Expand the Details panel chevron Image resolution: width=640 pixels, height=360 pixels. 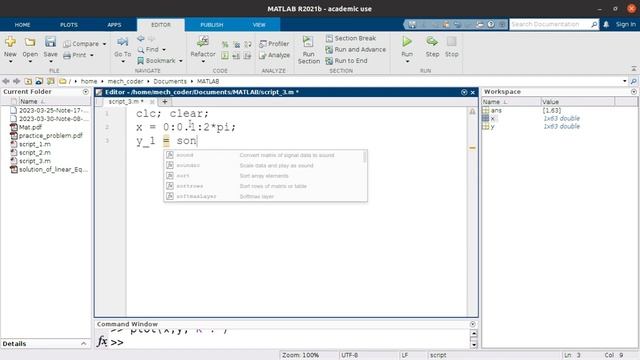tap(84, 344)
